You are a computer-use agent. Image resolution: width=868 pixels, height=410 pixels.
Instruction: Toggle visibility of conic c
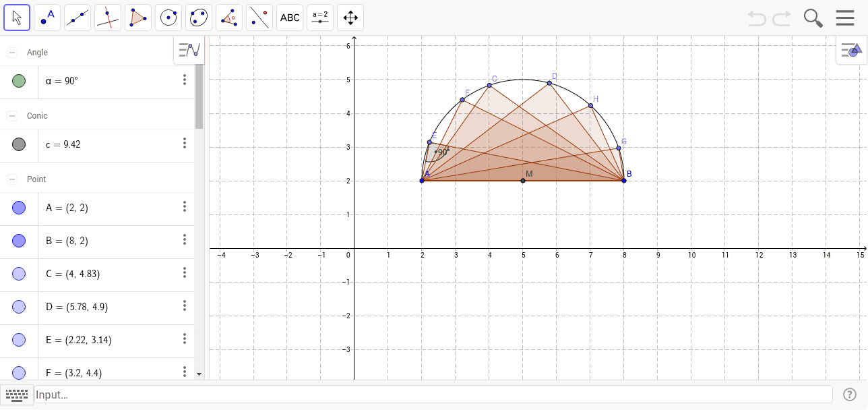coord(19,144)
